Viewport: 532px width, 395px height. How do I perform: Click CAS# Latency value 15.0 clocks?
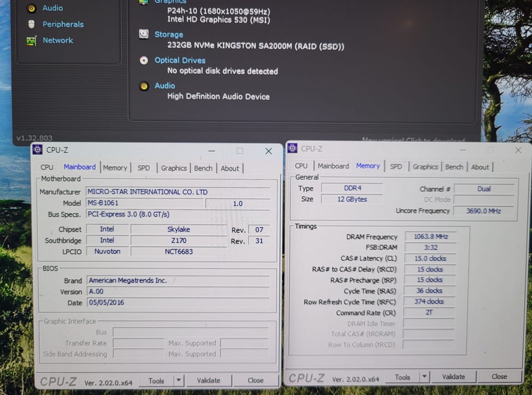point(430,258)
